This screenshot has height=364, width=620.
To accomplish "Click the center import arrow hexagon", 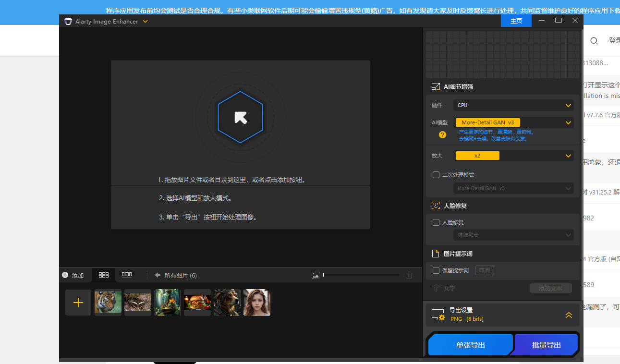I will point(240,118).
